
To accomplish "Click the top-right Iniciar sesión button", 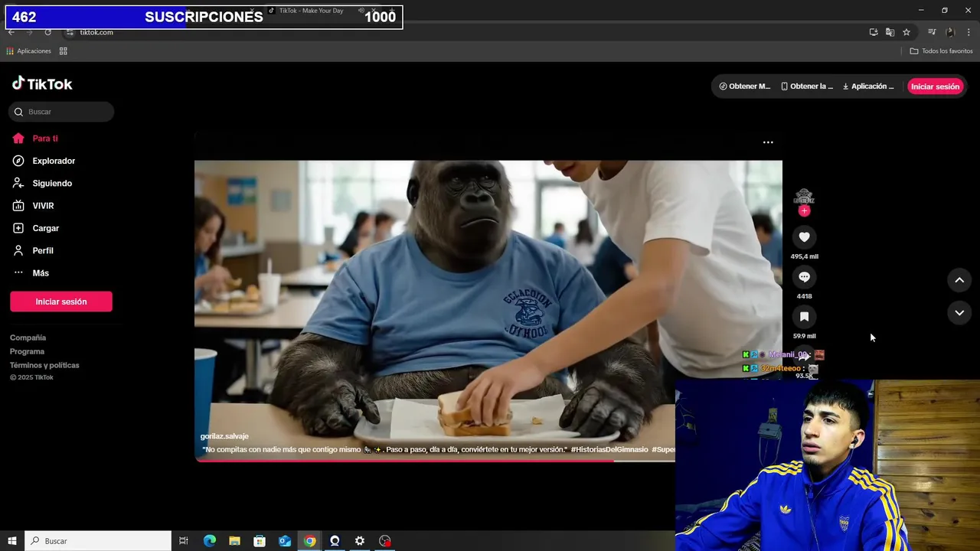I will (x=935, y=86).
